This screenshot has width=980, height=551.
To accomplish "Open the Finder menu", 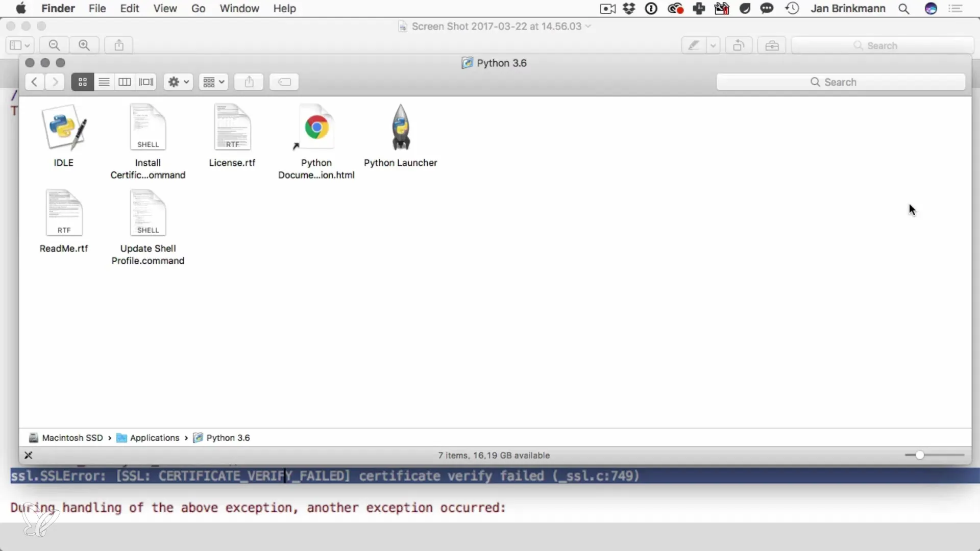I will click(58, 8).
